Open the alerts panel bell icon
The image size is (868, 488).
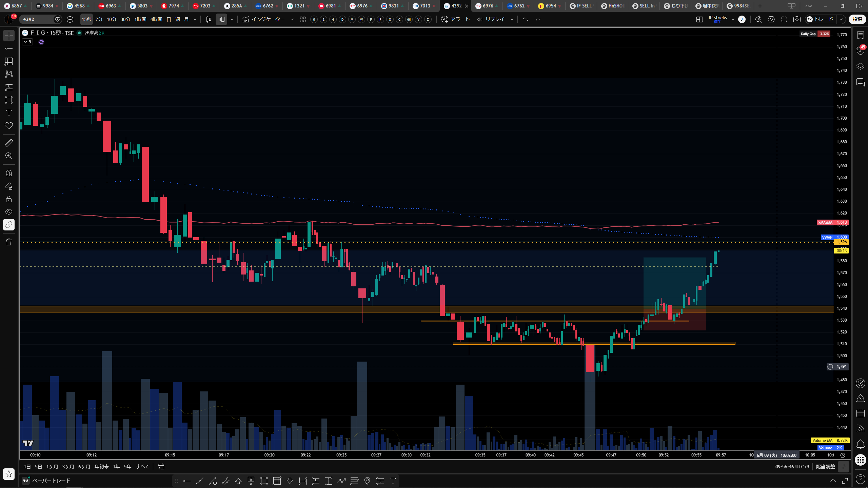click(x=861, y=444)
